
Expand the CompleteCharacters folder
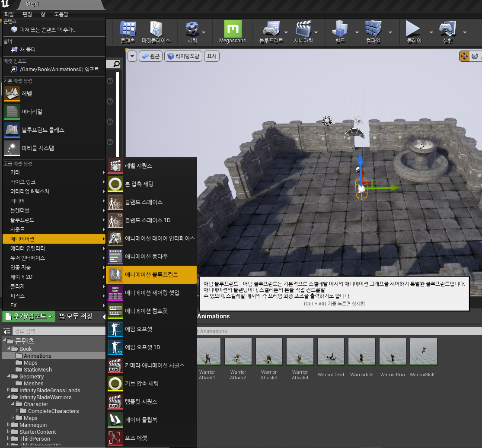(x=17, y=411)
